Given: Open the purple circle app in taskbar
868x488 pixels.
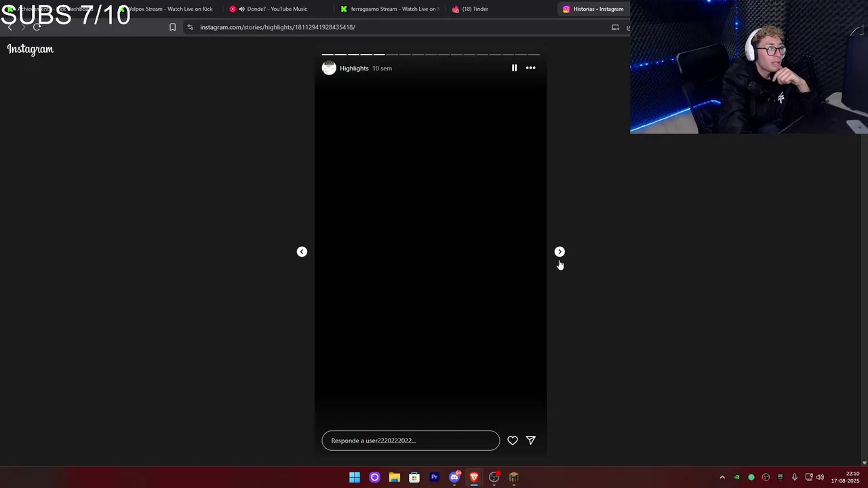Looking at the screenshot, I should [374, 477].
